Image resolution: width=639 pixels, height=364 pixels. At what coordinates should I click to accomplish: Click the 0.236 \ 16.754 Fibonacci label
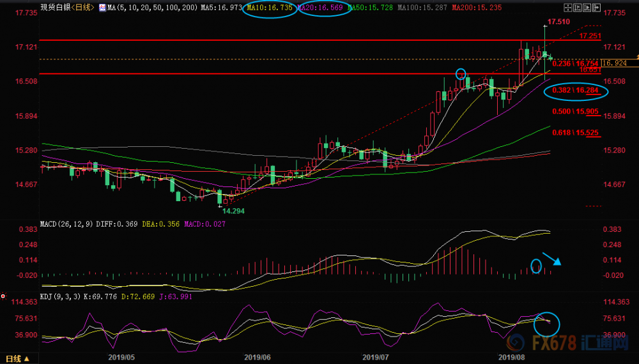pyautogui.click(x=576, y=63)
